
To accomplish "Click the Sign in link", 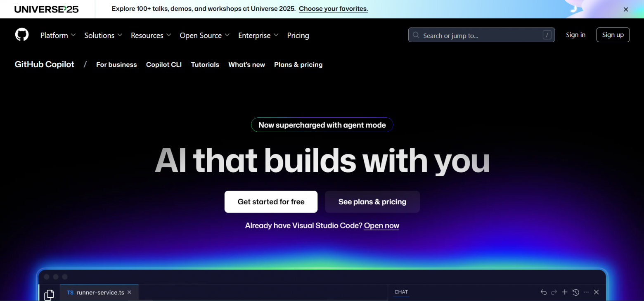I will tap(575, 35).
